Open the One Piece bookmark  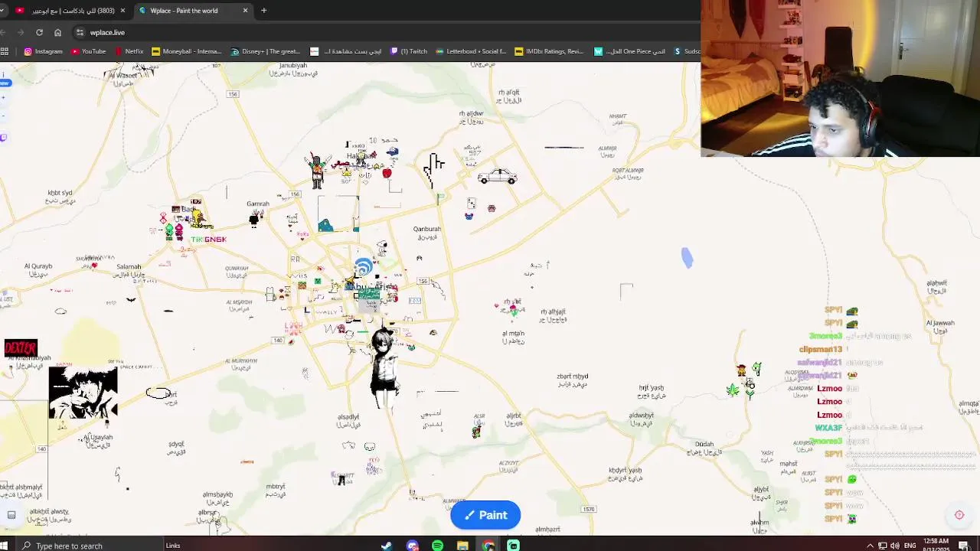point(629,51)
